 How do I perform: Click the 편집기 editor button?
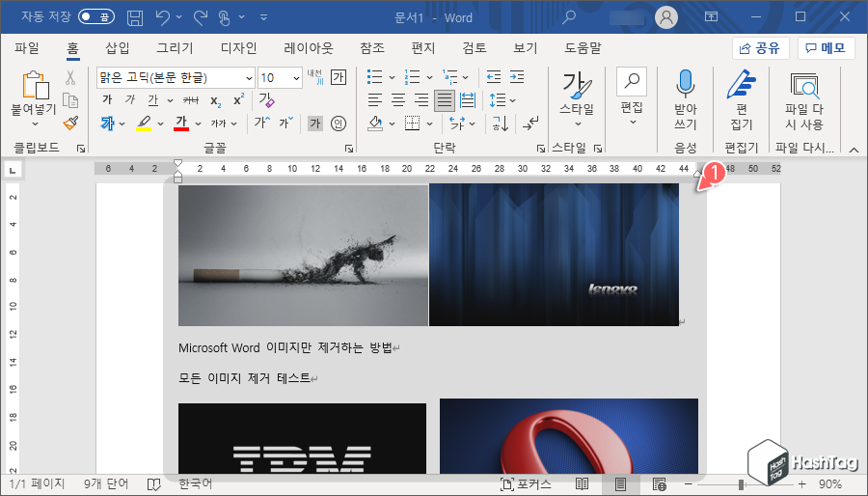[x=742, y=100]
